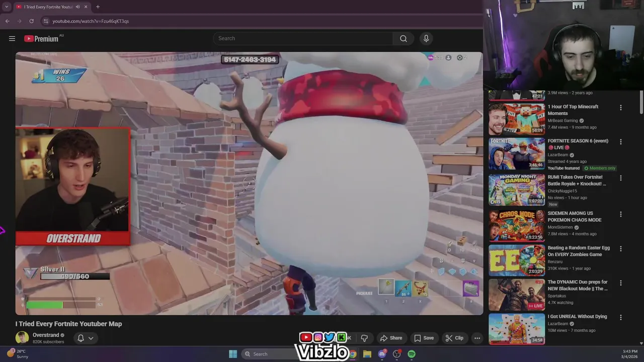Open RUMI Takes Over Fortnite video title
The image size is (644, 362).
[577, 180]
